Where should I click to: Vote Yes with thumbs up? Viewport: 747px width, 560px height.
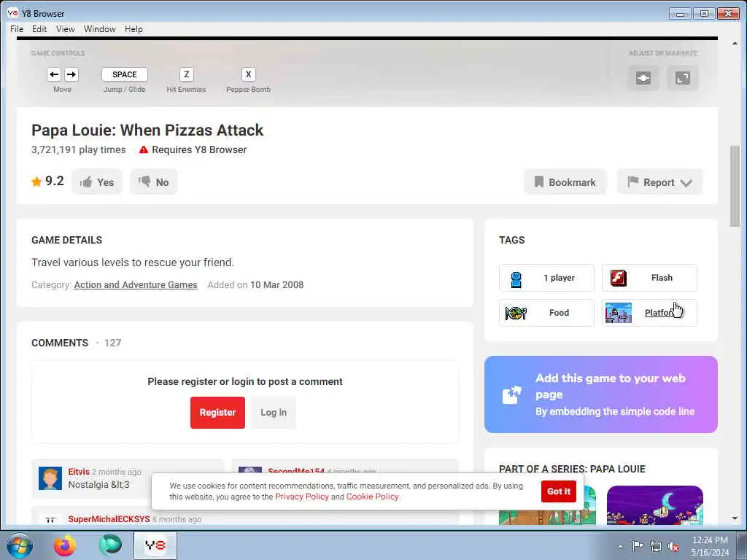point(97,182)
